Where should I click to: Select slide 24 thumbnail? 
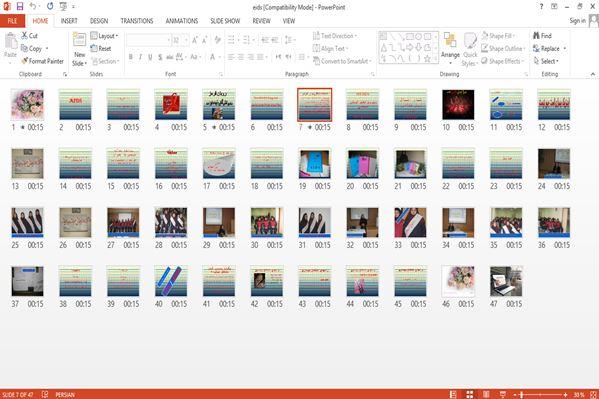(x=554, y=164)
